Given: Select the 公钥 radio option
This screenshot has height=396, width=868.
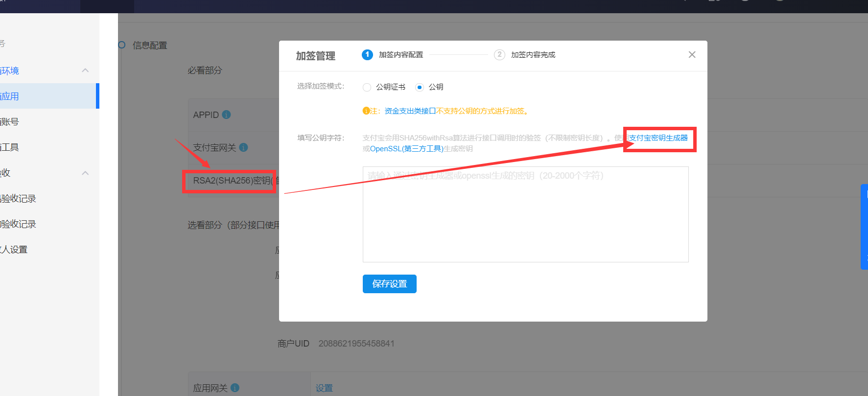Looking at the screenshot, I should click(420, 87).
